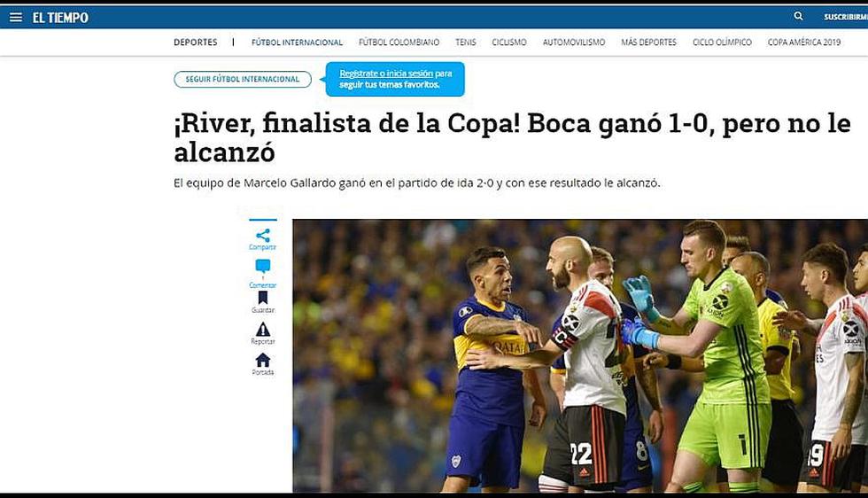
Task: Save article with the Guardar bookmark icon
Action: pos(263,298)
